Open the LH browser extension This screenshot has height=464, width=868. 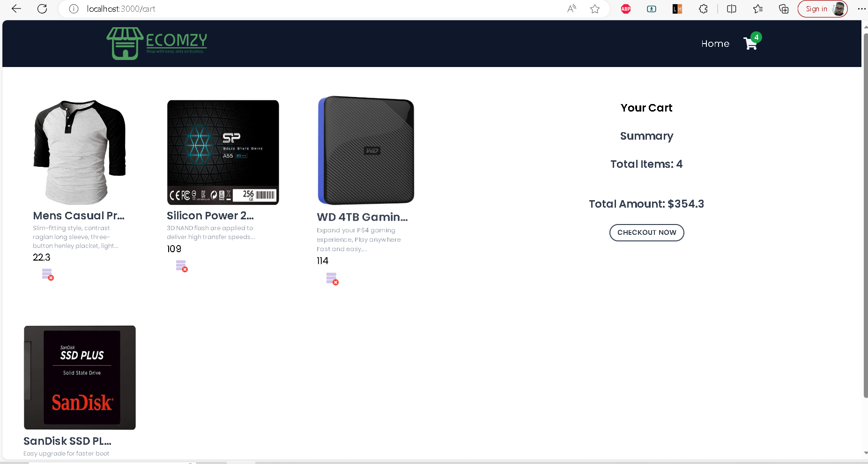click(676, 8)
